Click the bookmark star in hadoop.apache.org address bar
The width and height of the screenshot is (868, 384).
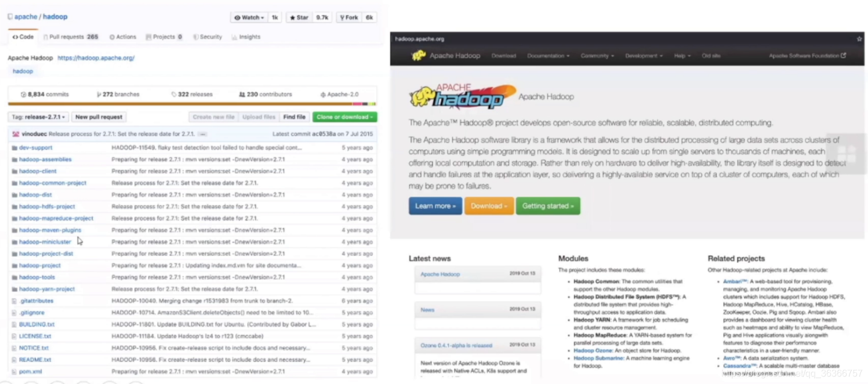click(859, 39)
